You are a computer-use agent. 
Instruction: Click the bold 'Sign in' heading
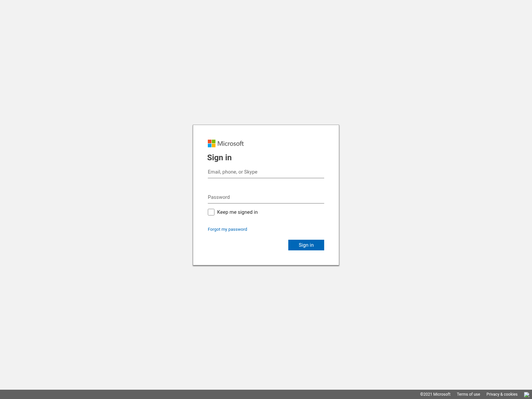point(219,158)
